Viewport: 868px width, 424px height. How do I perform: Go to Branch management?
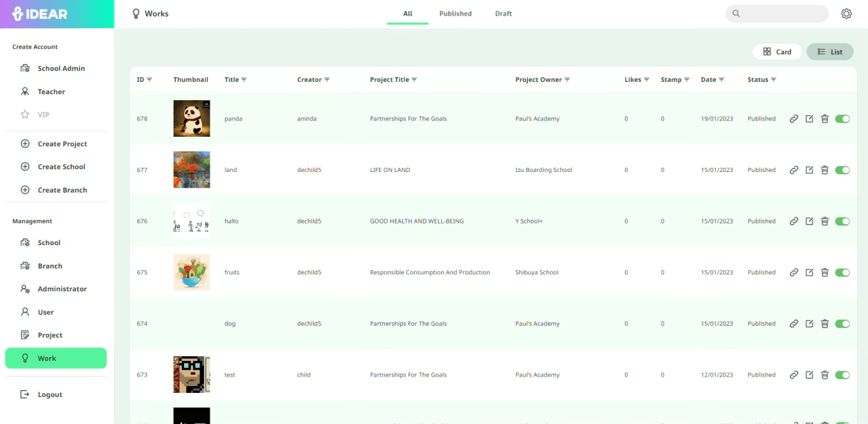[x=56, y=266]
